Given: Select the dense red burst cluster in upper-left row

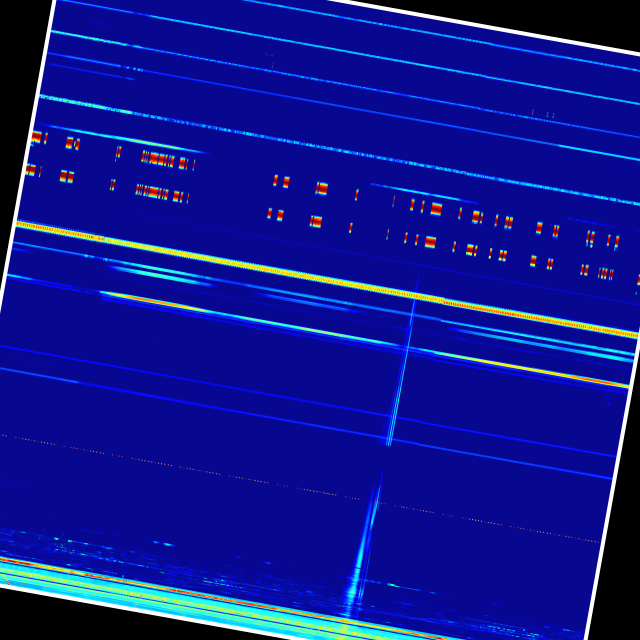Looking at the screenshot, I should coord(158,159).
